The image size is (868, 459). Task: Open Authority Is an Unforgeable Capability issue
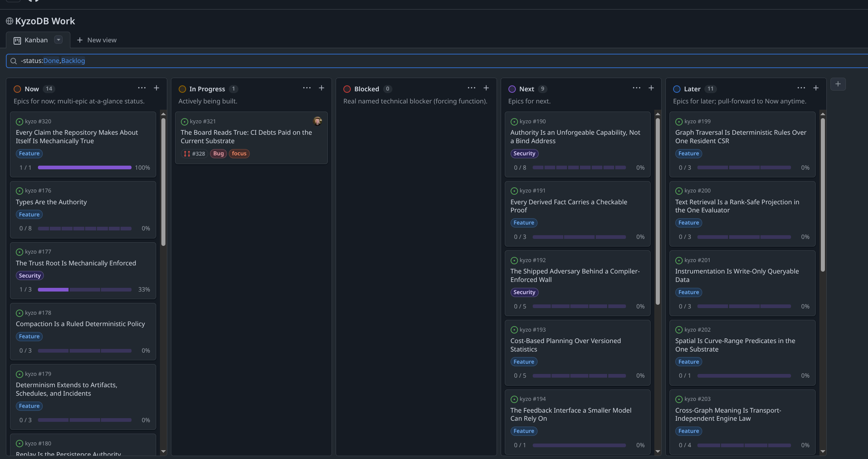point(575,137)
